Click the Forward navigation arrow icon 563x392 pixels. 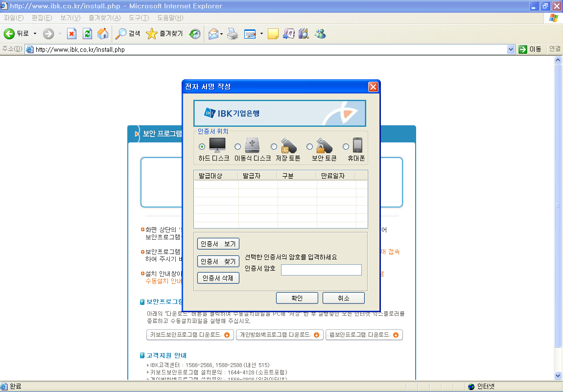pos(48,34)
